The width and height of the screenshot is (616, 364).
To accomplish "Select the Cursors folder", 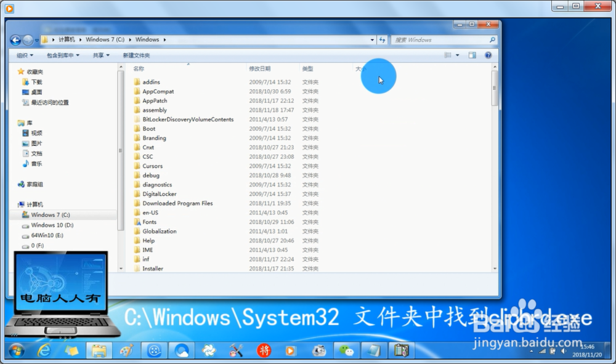I will click(152, 166).
